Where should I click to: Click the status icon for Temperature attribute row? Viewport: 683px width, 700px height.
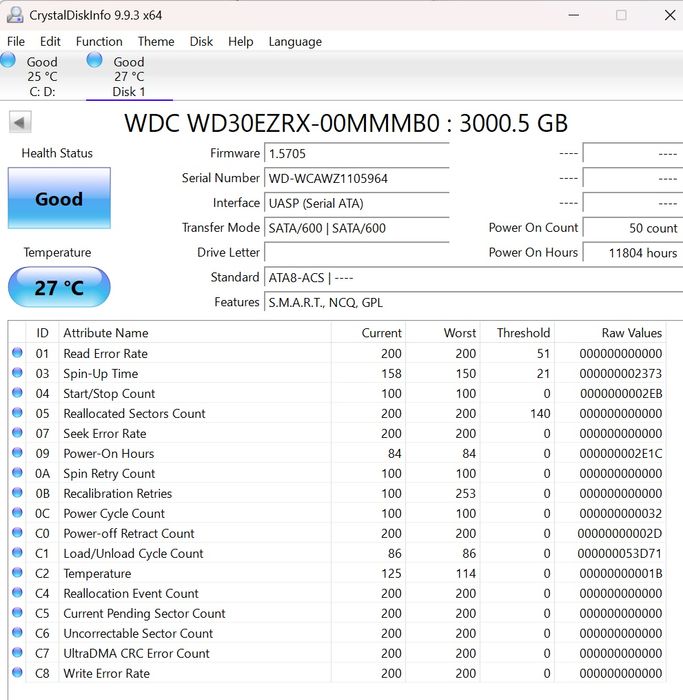click(x=17, y=572)
